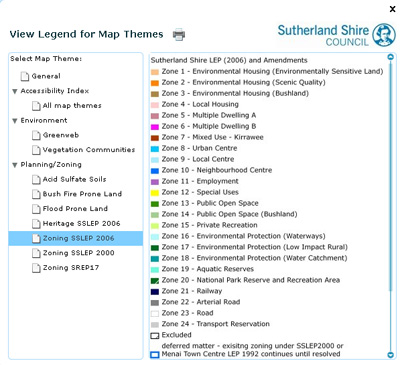
Task: Open the Vegetation Communities theme
Action: pos(89,150)
